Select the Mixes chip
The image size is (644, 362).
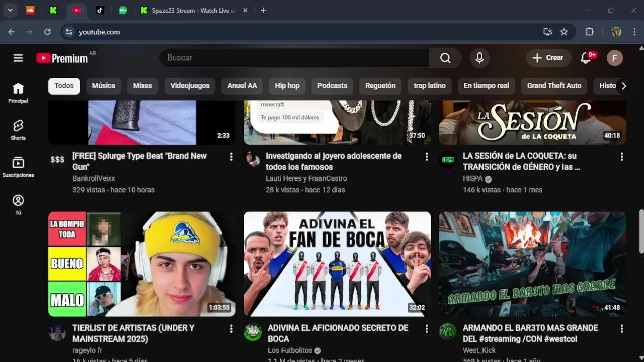[142, 86]
